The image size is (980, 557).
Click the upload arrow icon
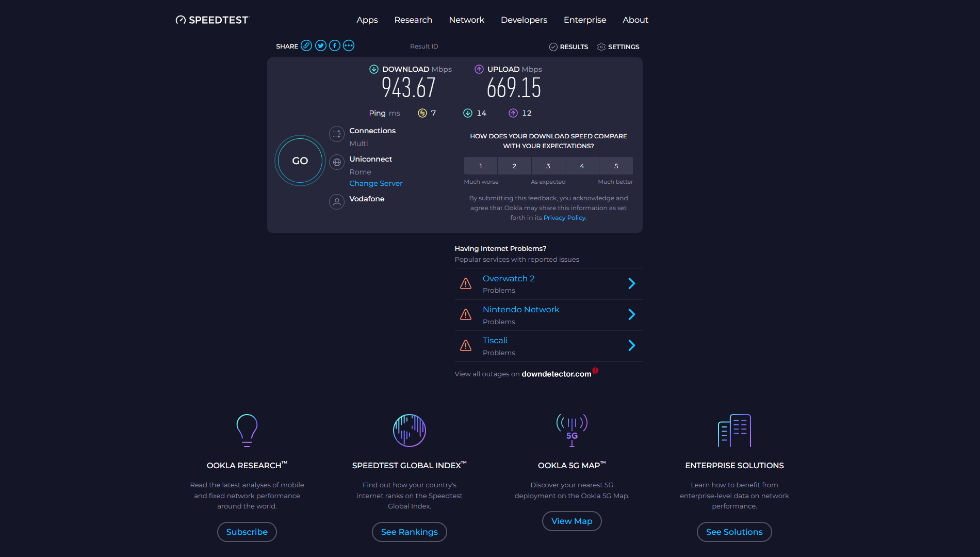(x=479, y=69)
